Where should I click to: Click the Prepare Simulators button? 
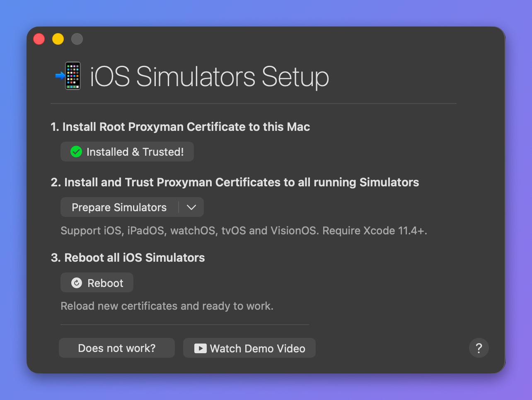(119, 207)
